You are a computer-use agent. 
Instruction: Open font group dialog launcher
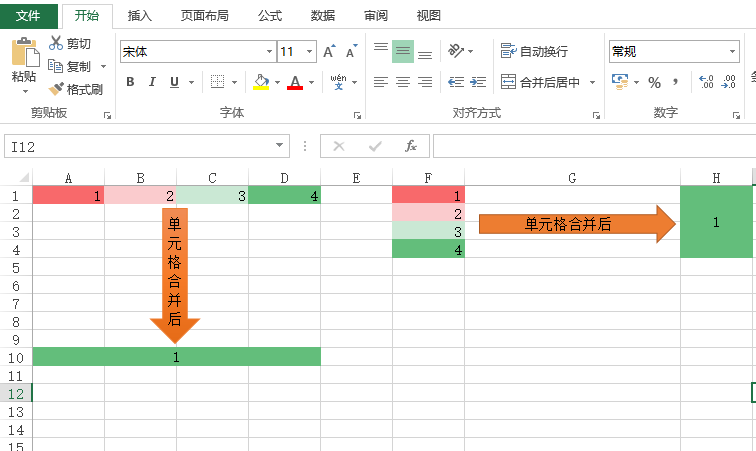(x=357, y=115)
